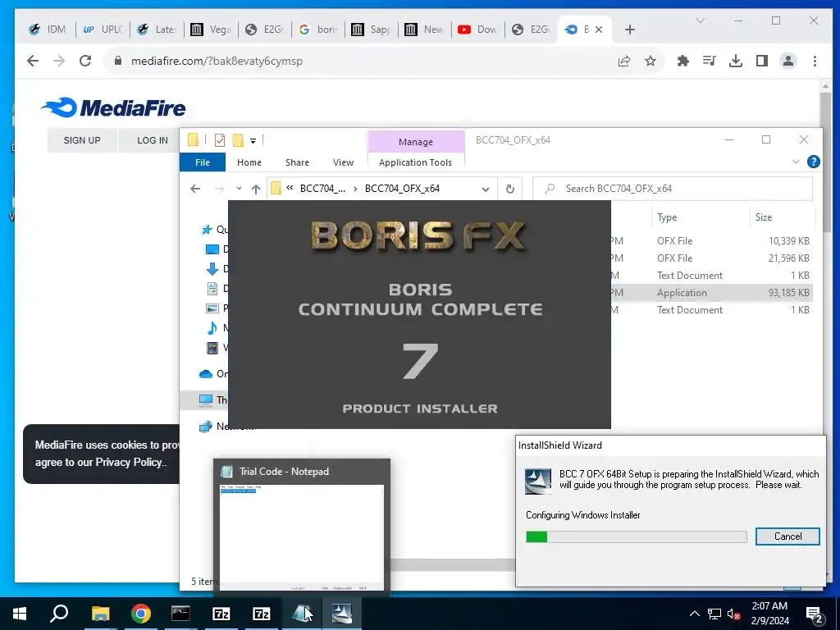This screenshot has width=840, height=630.
Task: Select the OneDrive node in navigation pane
Action: coord(213,374)
